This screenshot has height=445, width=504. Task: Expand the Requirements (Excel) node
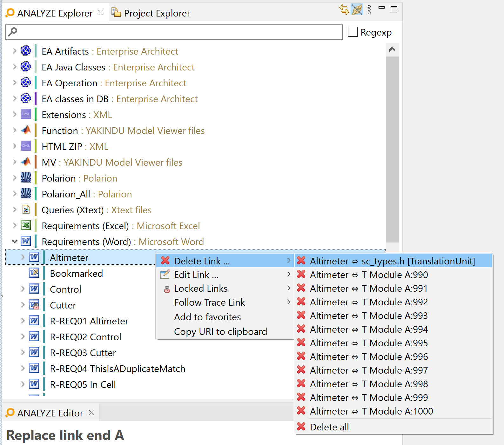coord(14,225)
